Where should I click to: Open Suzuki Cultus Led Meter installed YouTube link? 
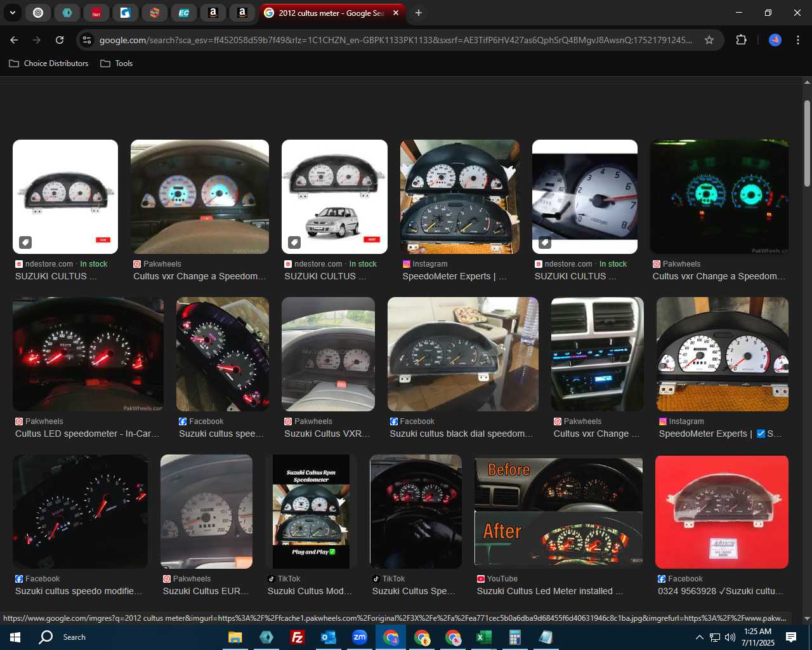click(550, 591)
